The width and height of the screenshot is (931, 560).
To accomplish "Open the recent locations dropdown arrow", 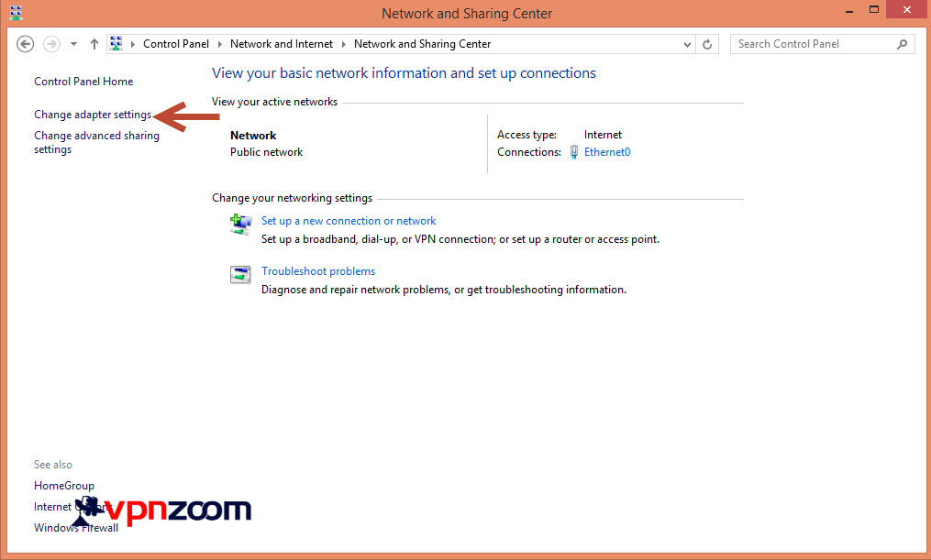I will 73,44.
